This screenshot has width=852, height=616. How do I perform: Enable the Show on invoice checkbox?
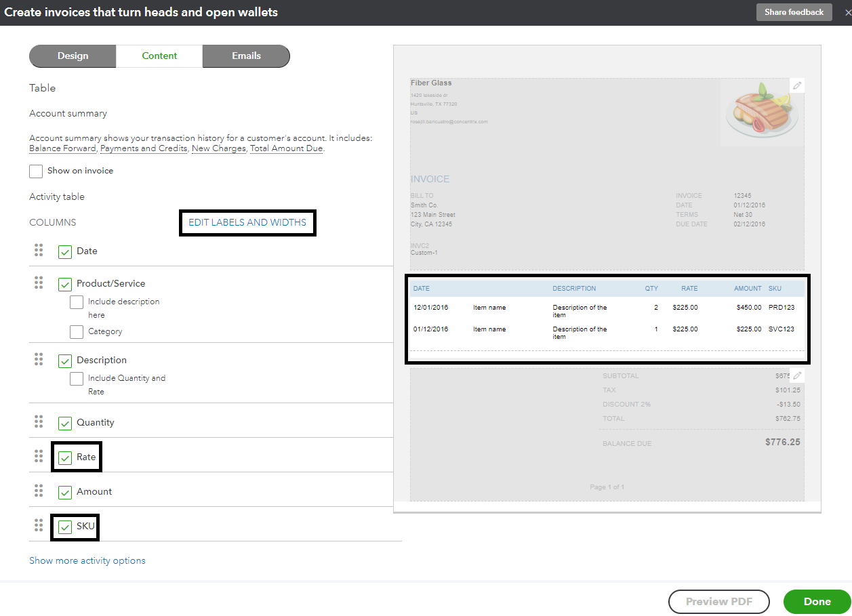click(36, 171)
